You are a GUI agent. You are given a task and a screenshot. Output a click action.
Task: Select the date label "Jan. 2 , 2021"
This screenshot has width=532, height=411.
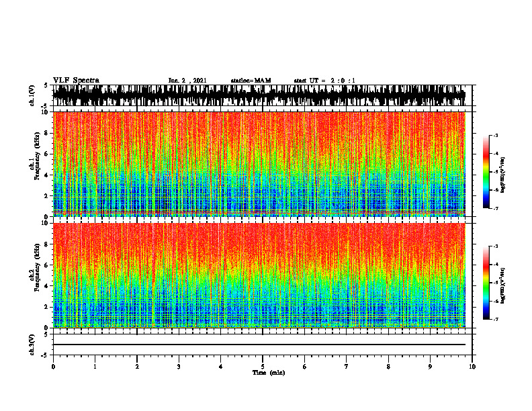click(187, 81)
